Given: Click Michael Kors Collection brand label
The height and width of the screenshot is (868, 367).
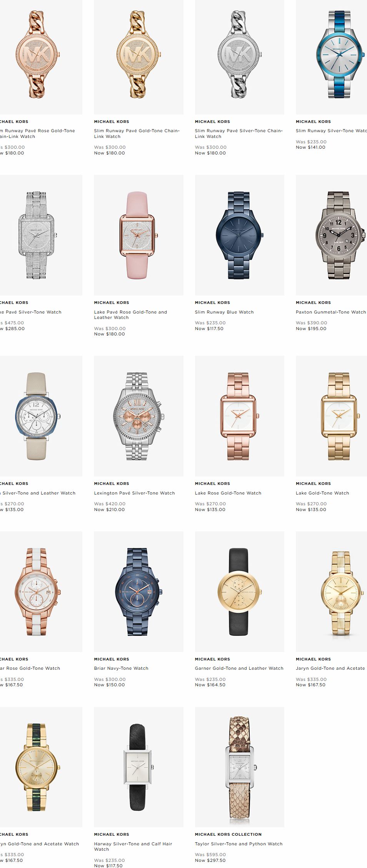Looking at the screenshot, I should (228, 834).
